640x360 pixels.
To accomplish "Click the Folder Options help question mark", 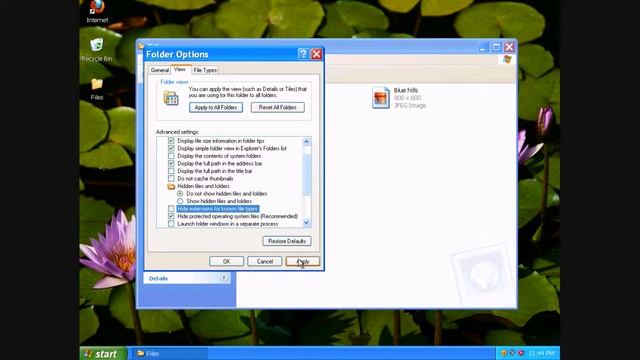I will (x=303, y=54).
